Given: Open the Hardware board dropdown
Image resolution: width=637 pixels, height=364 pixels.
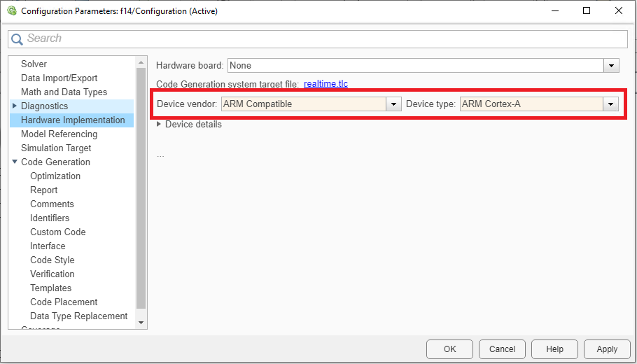Looking at the screenshot, I should tap(612, 66).
